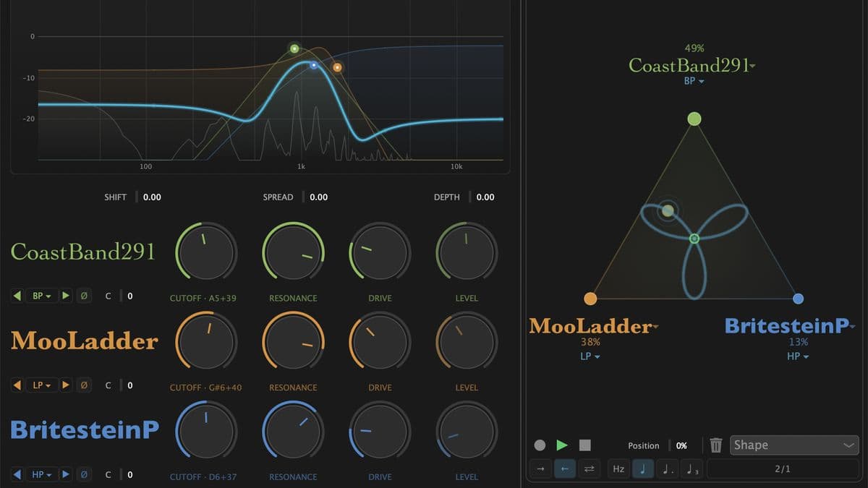Click the blue BritesteinP drive knob
This screenshot has width=868, height=488.
point(380,431)
